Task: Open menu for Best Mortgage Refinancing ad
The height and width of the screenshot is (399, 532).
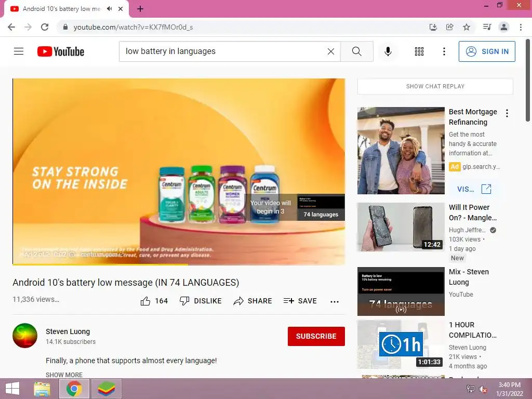Action: (x=507, y=113)
